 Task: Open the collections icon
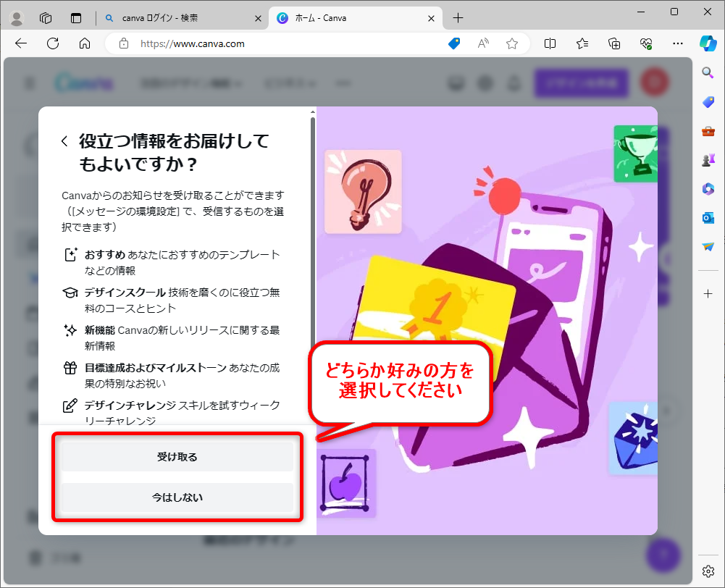click(614, 43)
